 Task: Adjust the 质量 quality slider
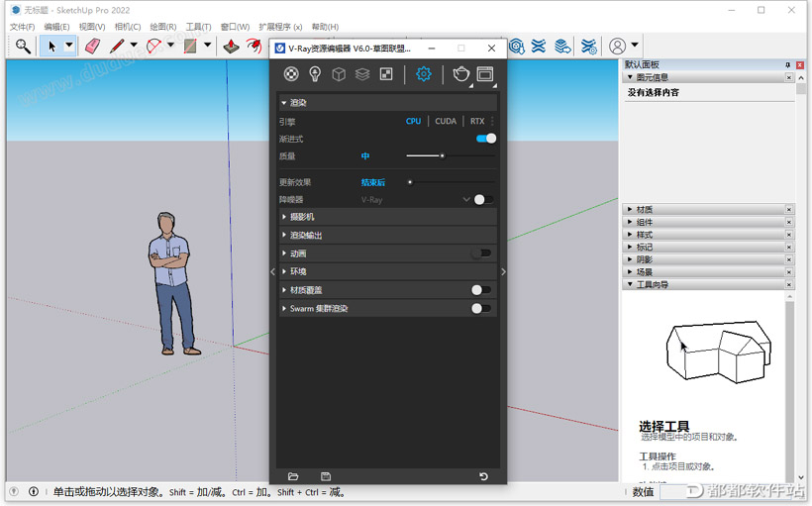tap(451, 155)
